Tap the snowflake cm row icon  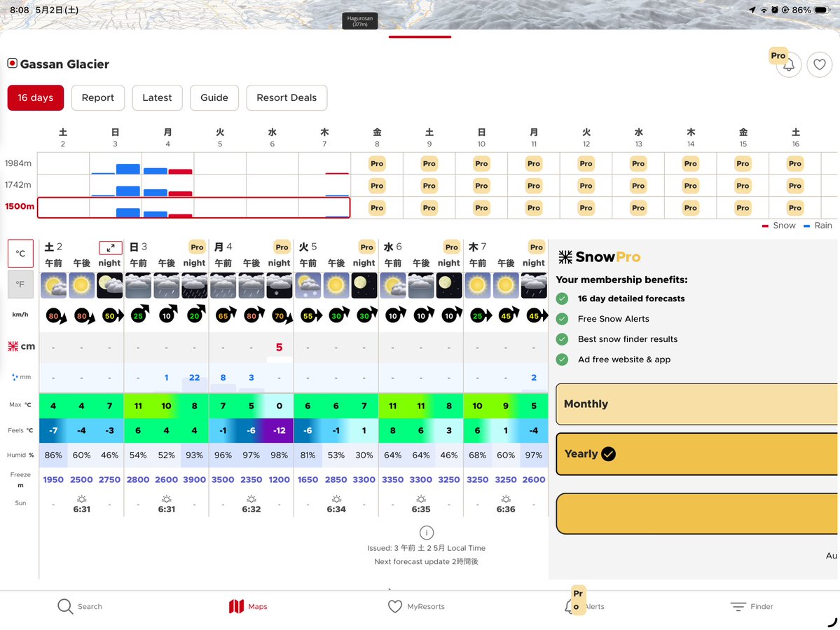pos(13,347)
